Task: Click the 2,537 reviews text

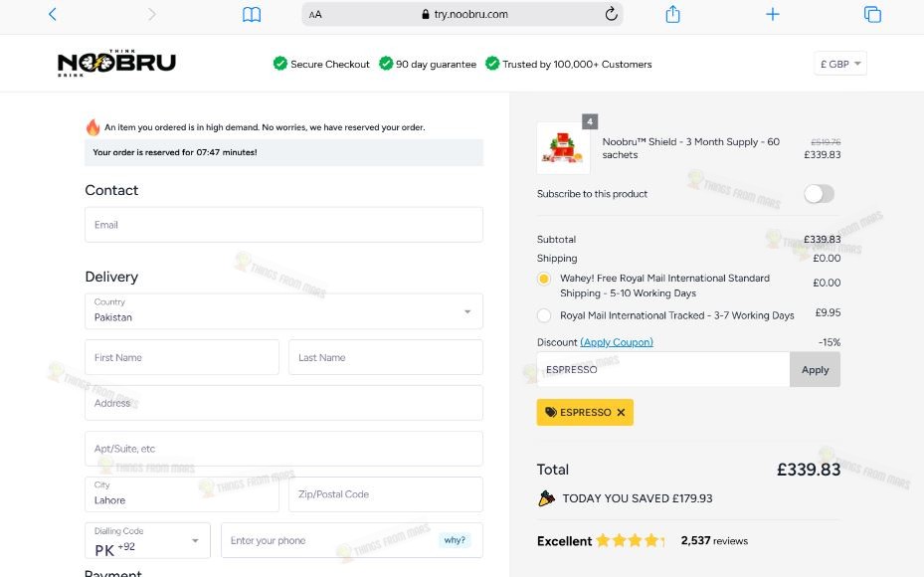Action: pos(714,540)
